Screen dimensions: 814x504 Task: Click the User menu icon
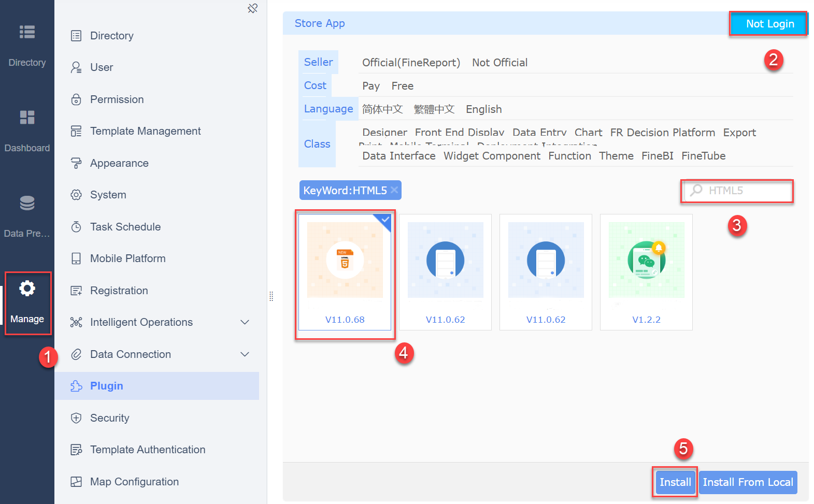pyautogui.click(x=76, y=67)
